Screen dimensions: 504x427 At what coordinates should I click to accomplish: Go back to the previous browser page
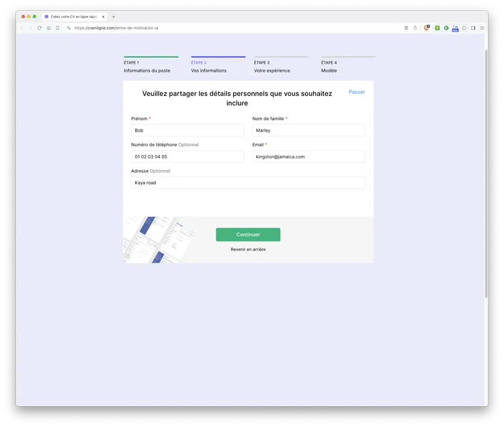pos(22,28)
